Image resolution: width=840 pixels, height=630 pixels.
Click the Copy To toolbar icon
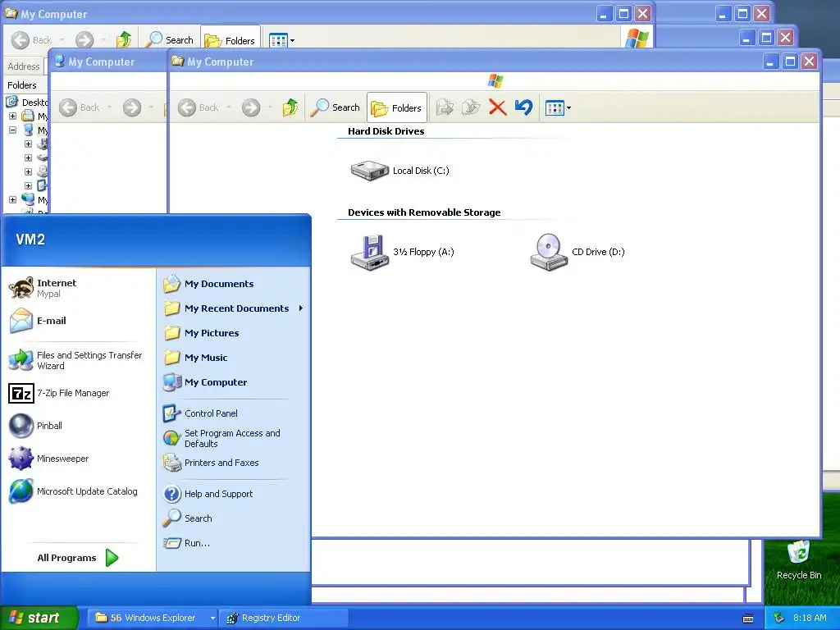tap(471, 107)
